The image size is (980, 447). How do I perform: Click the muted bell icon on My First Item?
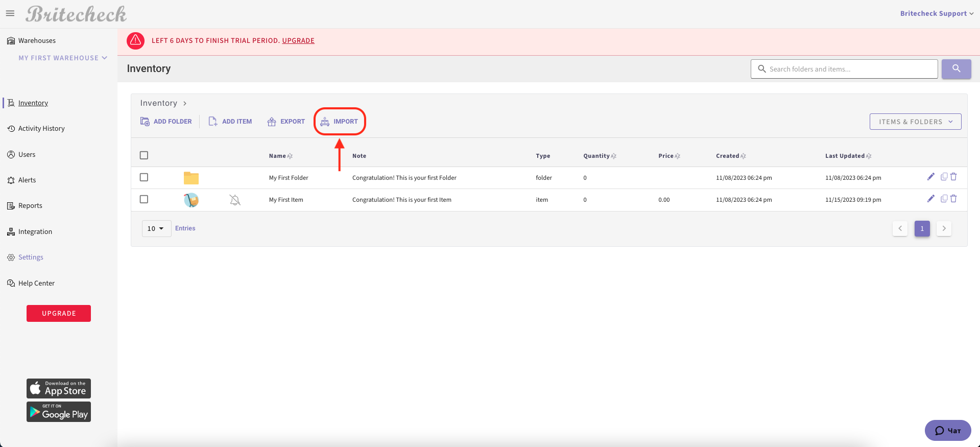pos(235,200)
